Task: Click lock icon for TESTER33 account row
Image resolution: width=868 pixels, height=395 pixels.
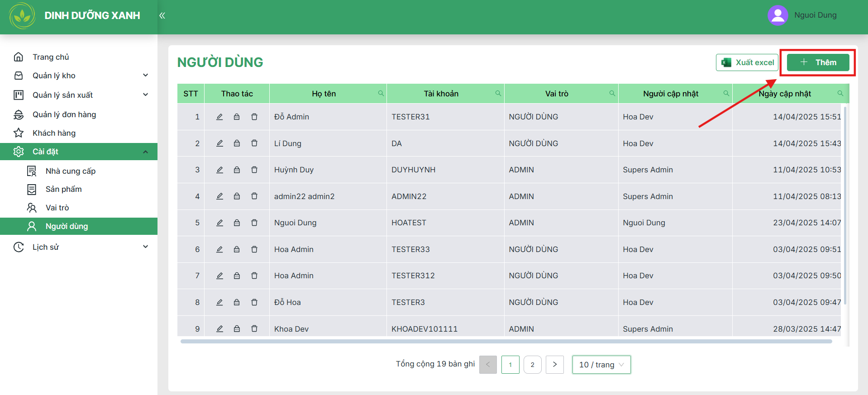Action: tap(237, 249)
